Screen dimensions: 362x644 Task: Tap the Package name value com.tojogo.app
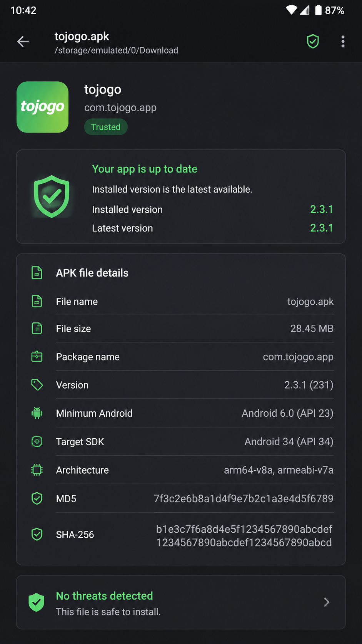pyautogui.click(x=298, y=357)
